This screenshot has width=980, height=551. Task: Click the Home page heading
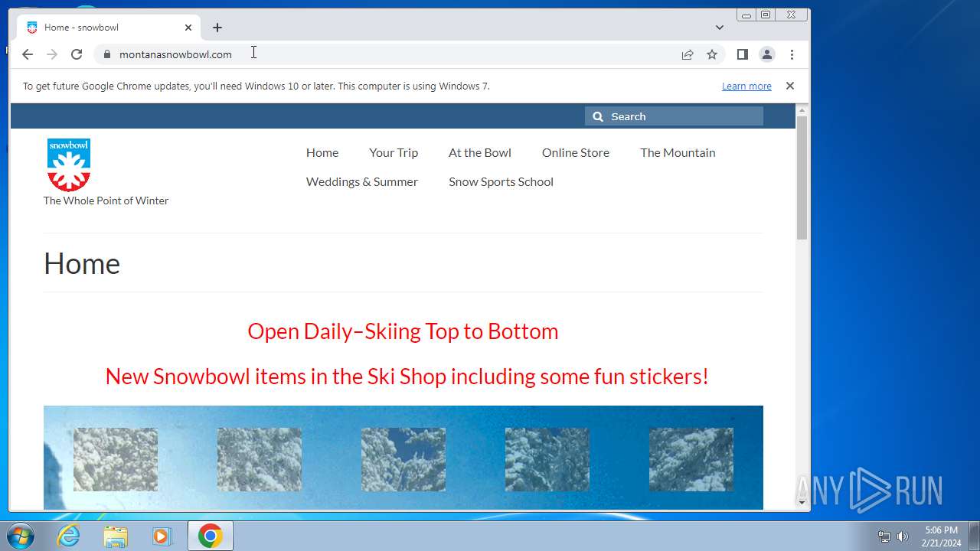coord(82,263)
